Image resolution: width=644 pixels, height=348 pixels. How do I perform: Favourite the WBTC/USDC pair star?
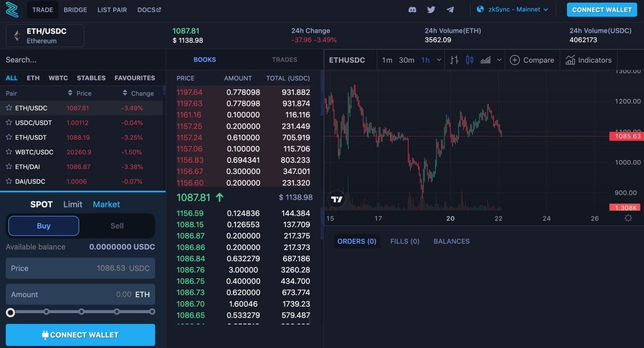click(x=9, y=152)
